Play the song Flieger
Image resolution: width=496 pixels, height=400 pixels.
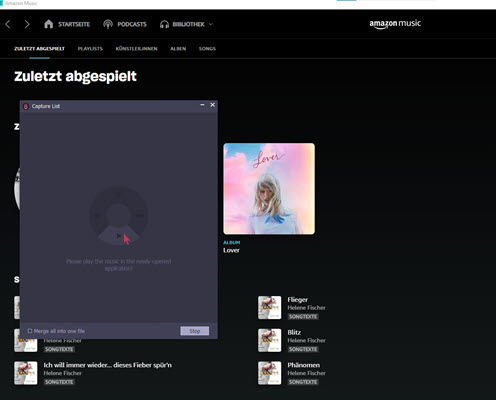(298, 300)
